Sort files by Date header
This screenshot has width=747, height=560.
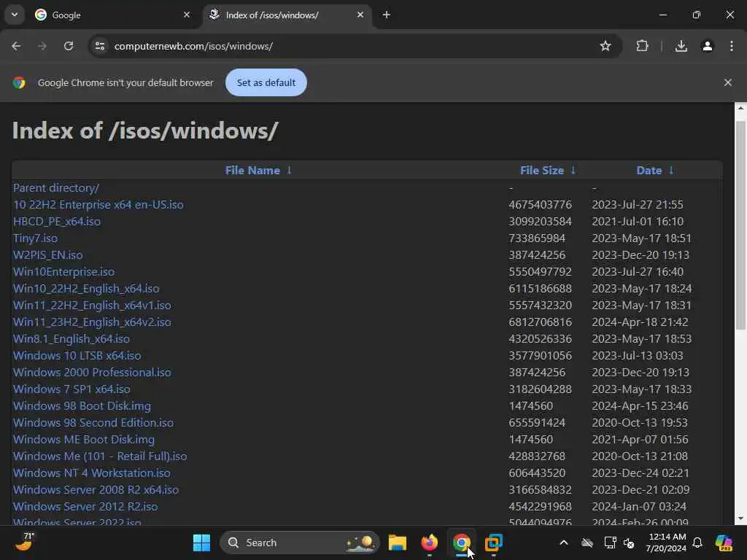coord(649,171)
